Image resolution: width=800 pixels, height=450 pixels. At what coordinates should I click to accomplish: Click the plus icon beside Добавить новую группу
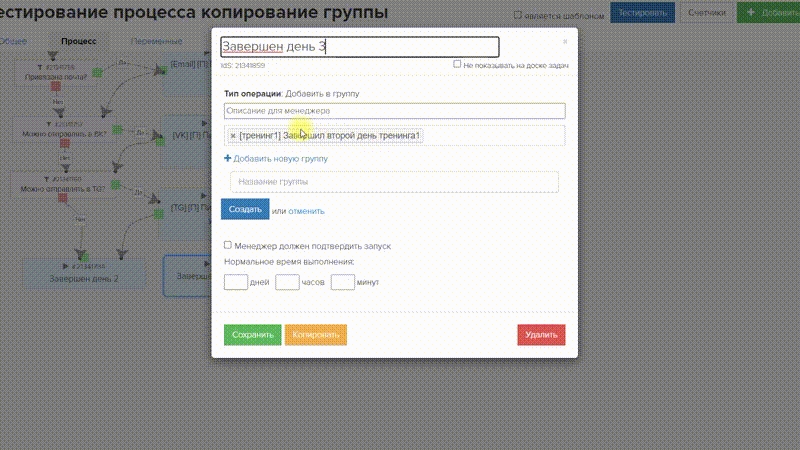point(227,158)
